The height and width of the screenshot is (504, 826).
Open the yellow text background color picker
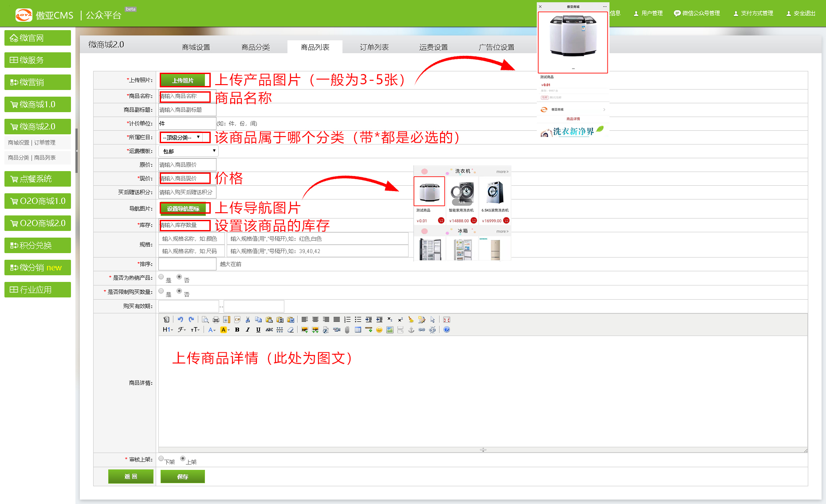[225, 330]
